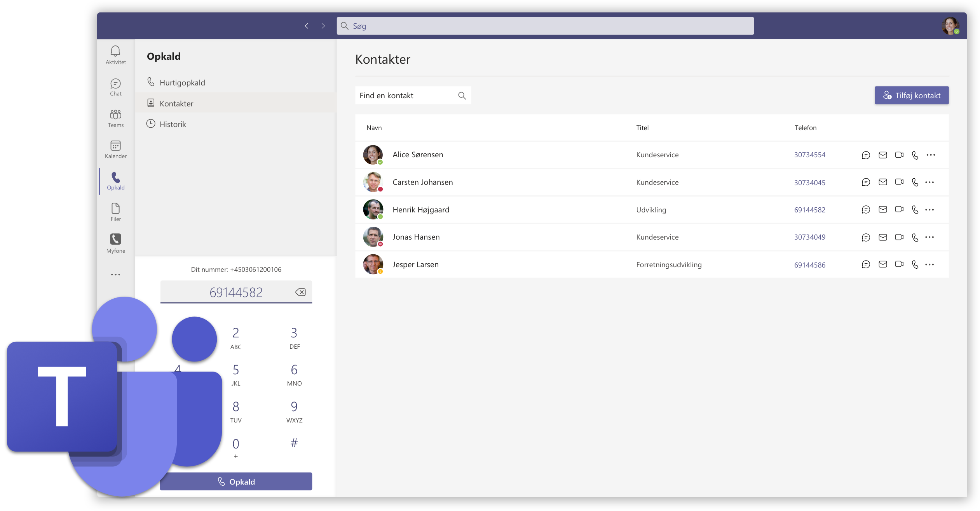
Task: Call Henrik Højgaard via phone icon
Action: point(915,210)
